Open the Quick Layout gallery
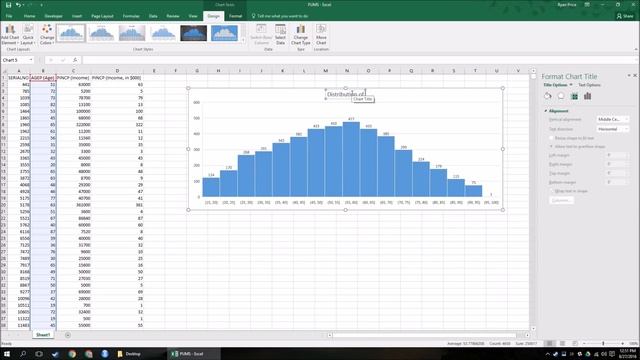640x360 pixels. (28, 34)
